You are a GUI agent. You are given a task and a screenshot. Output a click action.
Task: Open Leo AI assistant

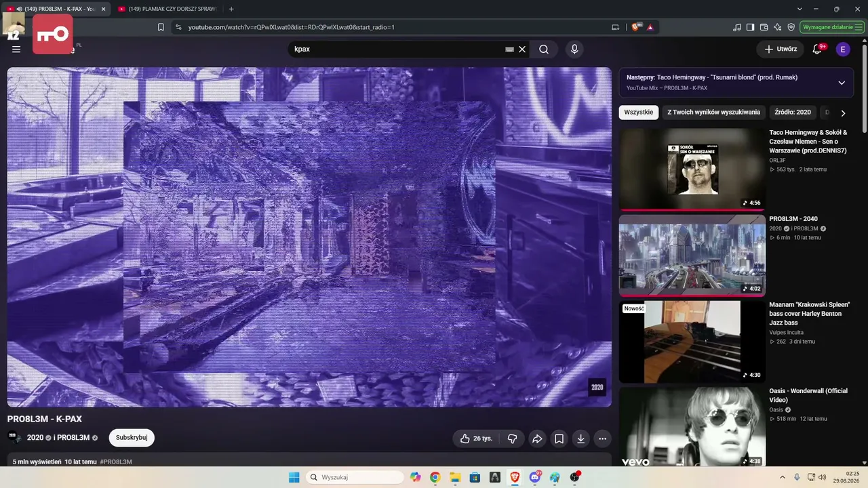[777, 27]
